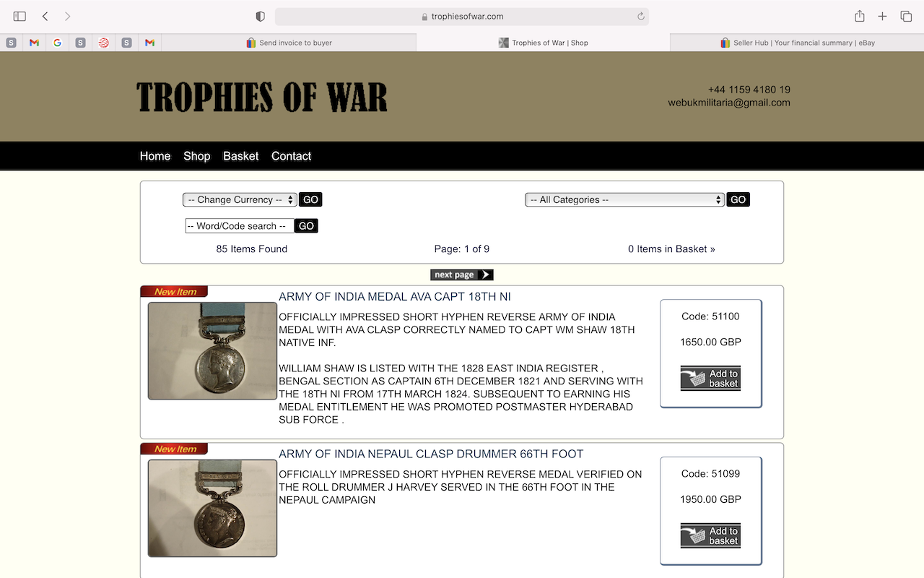
Task: Click GO next to the All Categories dropdown
Action: (738, 199)
